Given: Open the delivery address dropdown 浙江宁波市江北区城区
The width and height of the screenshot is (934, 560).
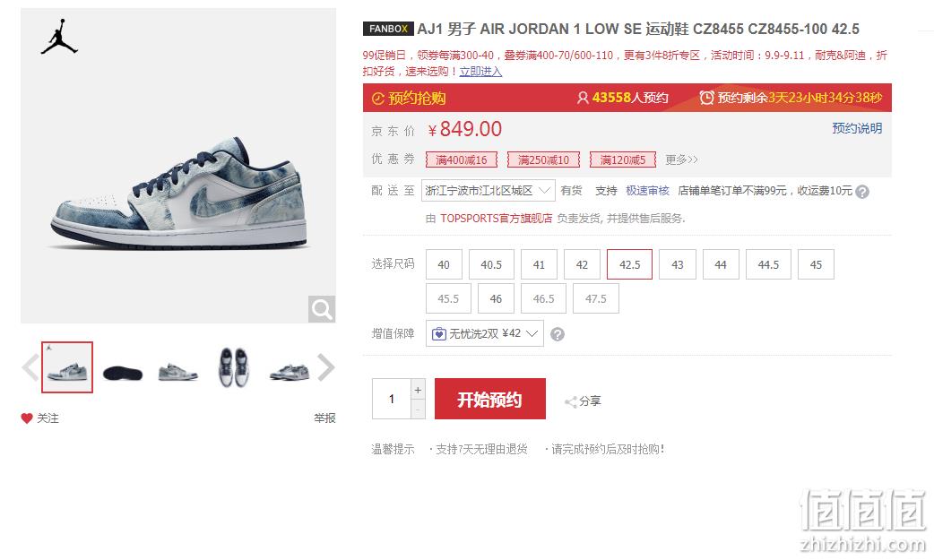Looking at the screenshot, I should (x=488, y=191).
